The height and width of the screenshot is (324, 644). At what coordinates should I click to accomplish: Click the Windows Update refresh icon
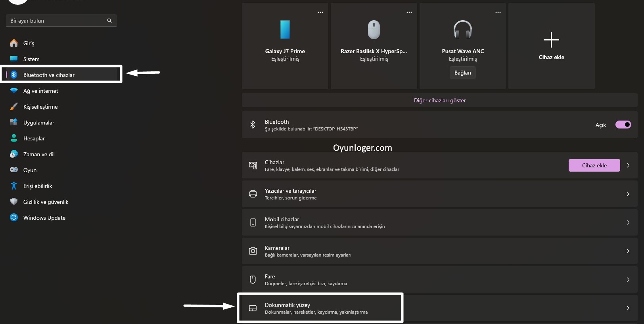coord(14,217)
